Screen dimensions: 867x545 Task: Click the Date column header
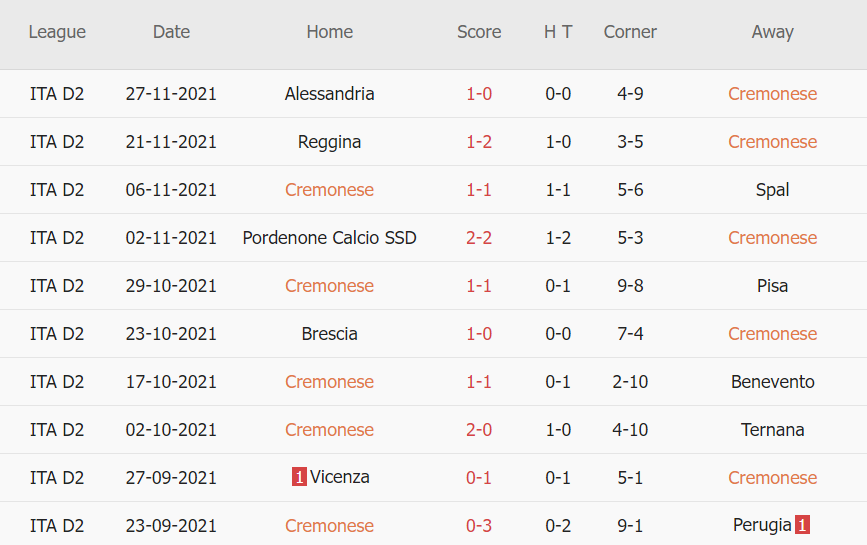pyautogui.click(x=171, y=32)
